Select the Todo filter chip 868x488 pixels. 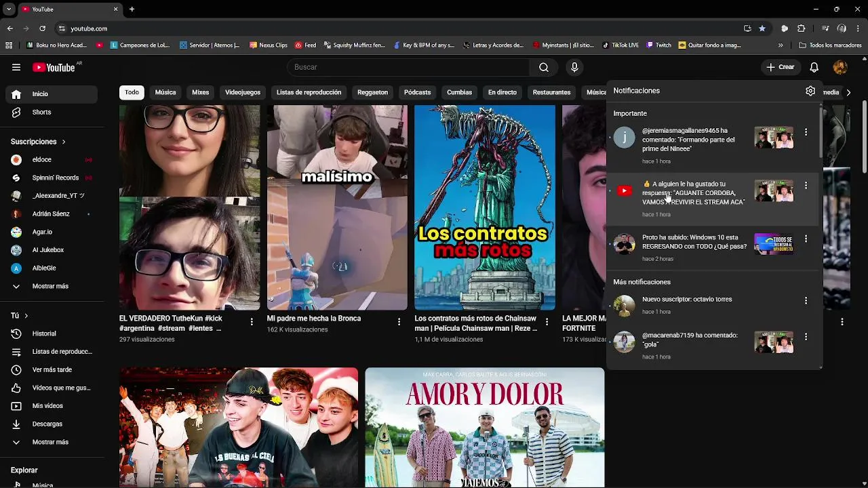[x=132, y=92]
